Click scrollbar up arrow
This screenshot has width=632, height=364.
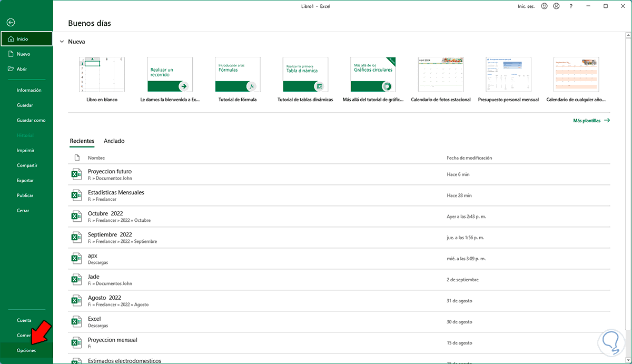pos(628,36)
